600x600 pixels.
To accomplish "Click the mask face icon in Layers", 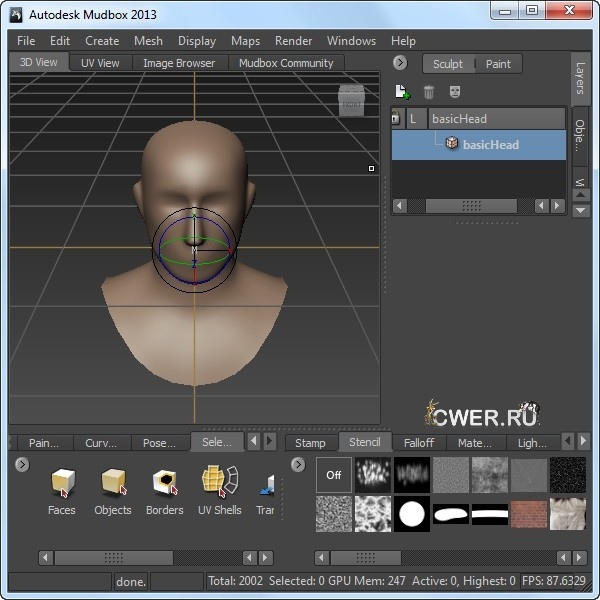I will (x=455, y=92).
